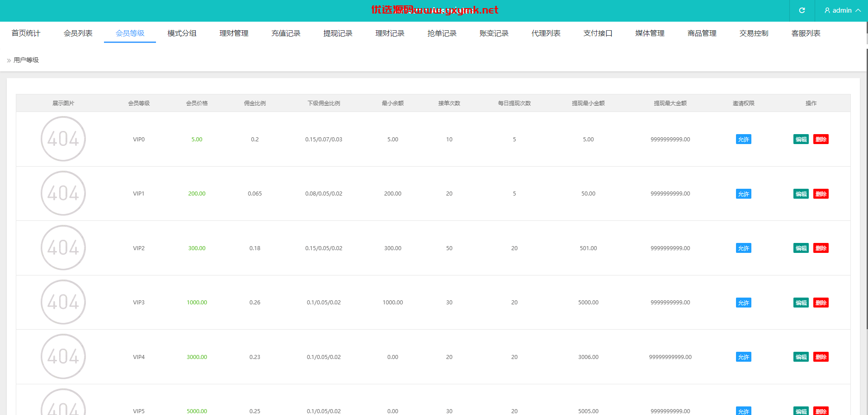Click the 会员价格 column header
The height and width of the screenshot is (415, 868).
[x=197, y=103]
